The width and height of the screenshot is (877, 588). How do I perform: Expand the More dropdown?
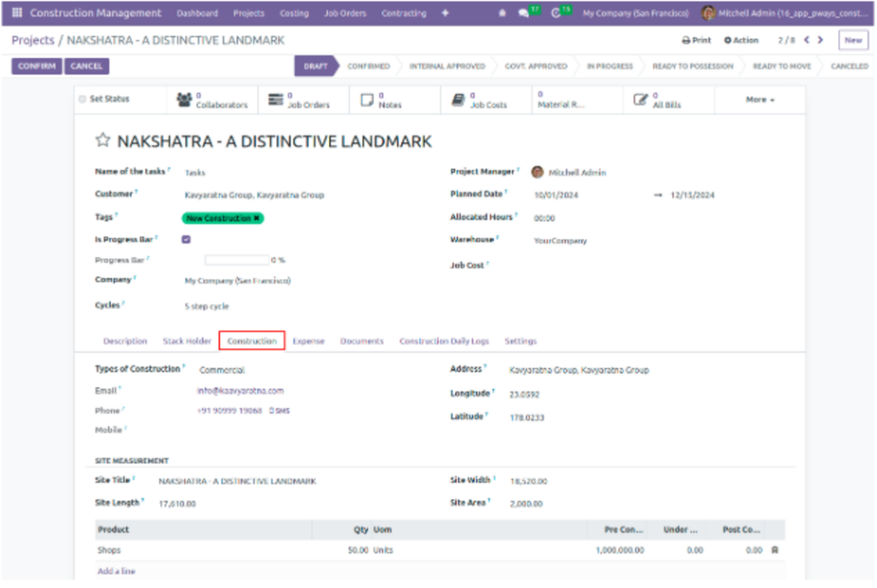[x=759, y=99]
